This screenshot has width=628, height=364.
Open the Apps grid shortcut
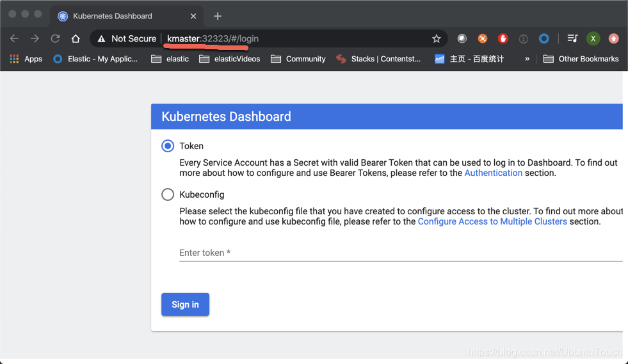pyautogui.click(x=26, y=59)
